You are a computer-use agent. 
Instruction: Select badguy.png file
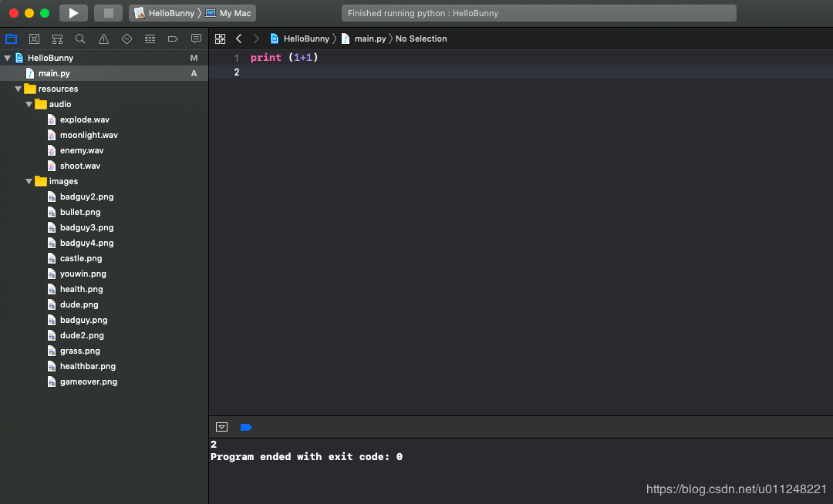pos(104,319)
